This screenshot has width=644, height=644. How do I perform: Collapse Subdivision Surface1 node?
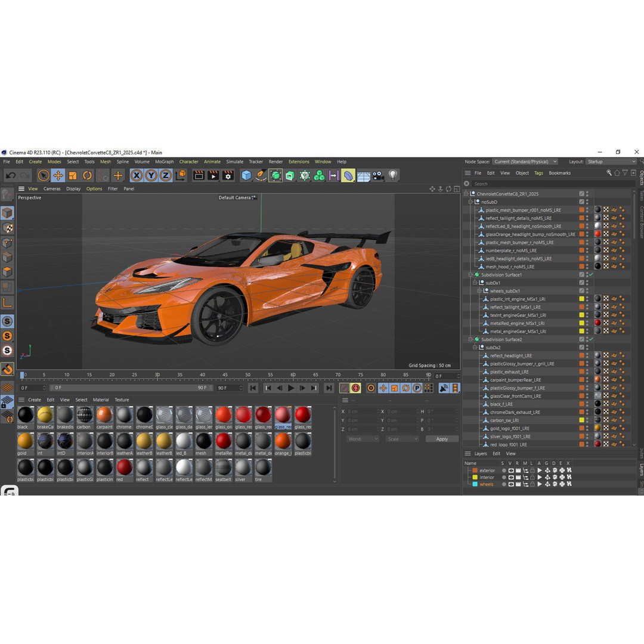(x=470, y=275)
